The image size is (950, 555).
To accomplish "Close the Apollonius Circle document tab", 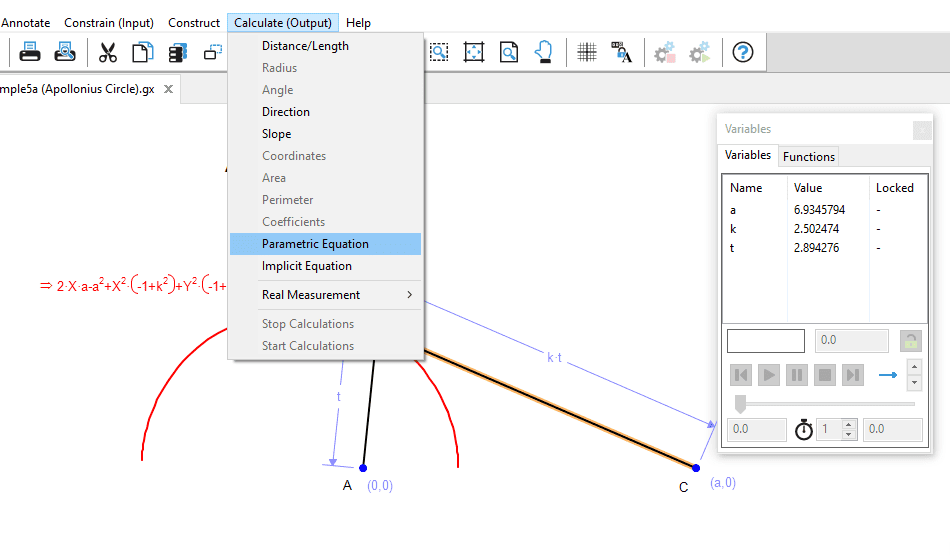I will (x=168, y=89).
